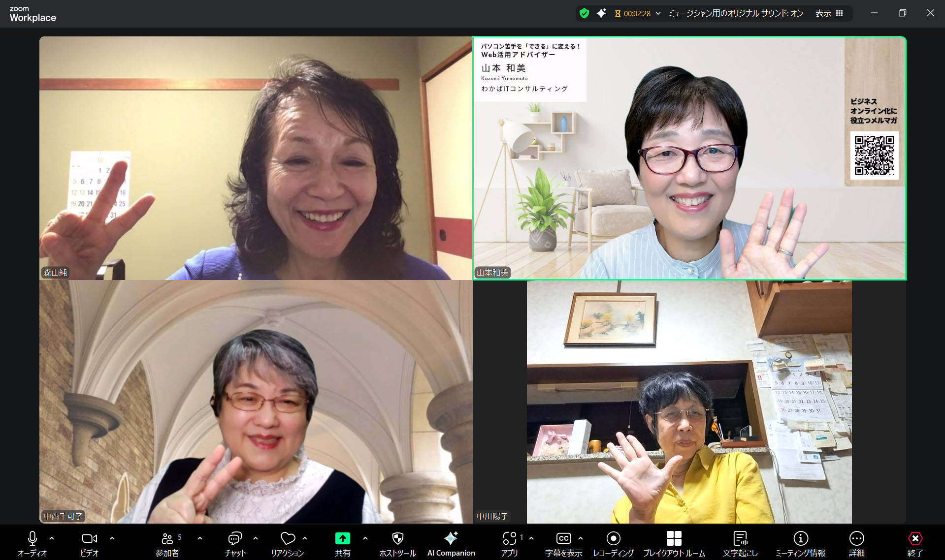Click the green Share screen button
The width and height of the screenshot is (945, 560).
(x=342, y=543)
